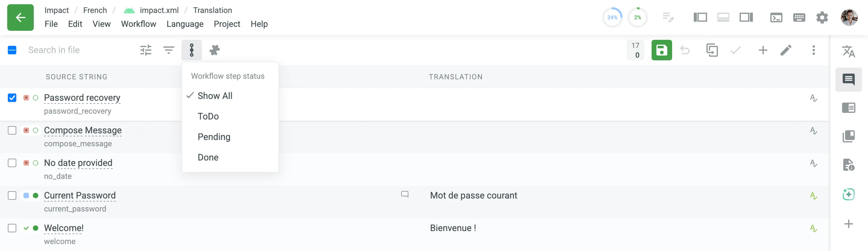Uncheck the Password recovery checkbox
This screenshot has height=251, width=868.
click(x=12, y=98)
